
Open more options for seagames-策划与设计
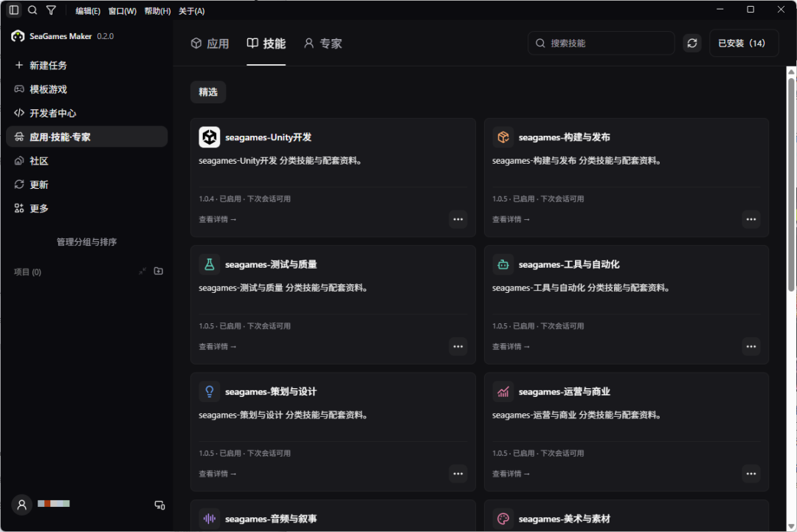(x=458, y=474)
